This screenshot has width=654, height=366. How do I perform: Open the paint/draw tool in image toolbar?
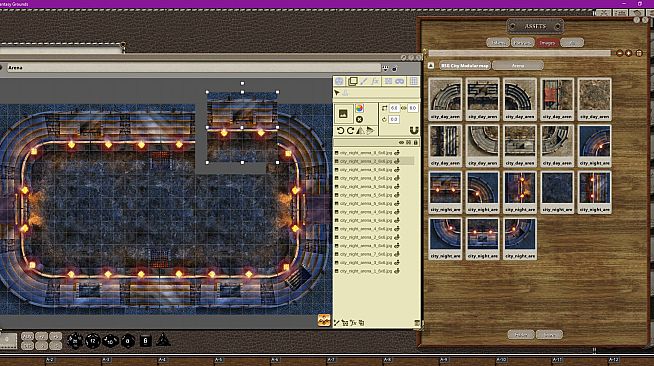[x=364, y=81]
